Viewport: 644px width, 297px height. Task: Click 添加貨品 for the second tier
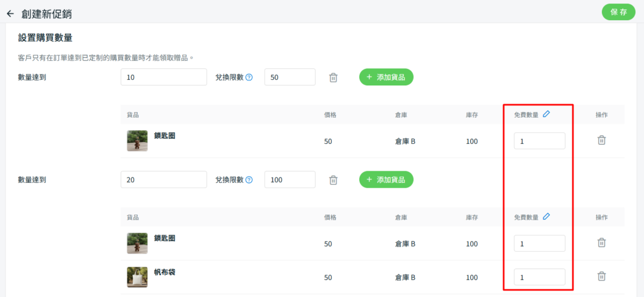(386, 180)
